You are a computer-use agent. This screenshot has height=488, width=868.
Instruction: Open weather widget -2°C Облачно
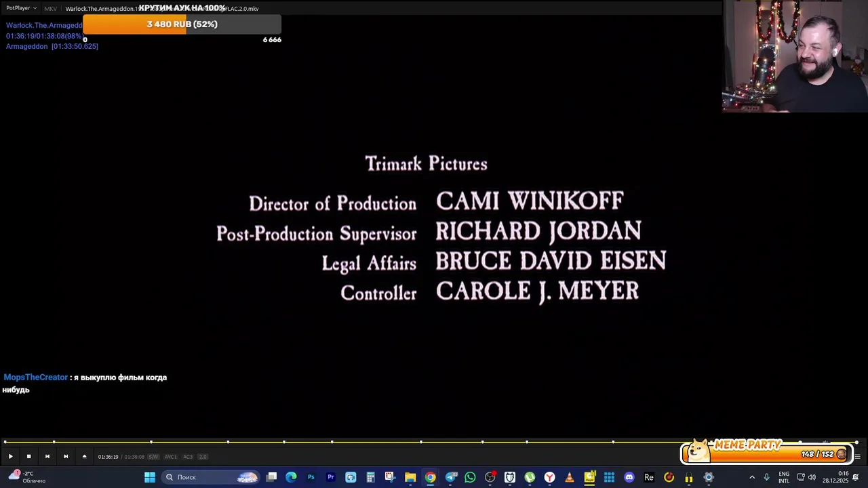pyautogui.click(x=27, y=477)
